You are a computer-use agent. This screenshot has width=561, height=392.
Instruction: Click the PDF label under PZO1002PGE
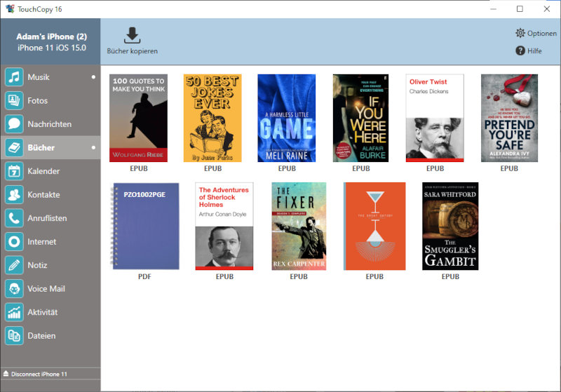tap(144, 276)
